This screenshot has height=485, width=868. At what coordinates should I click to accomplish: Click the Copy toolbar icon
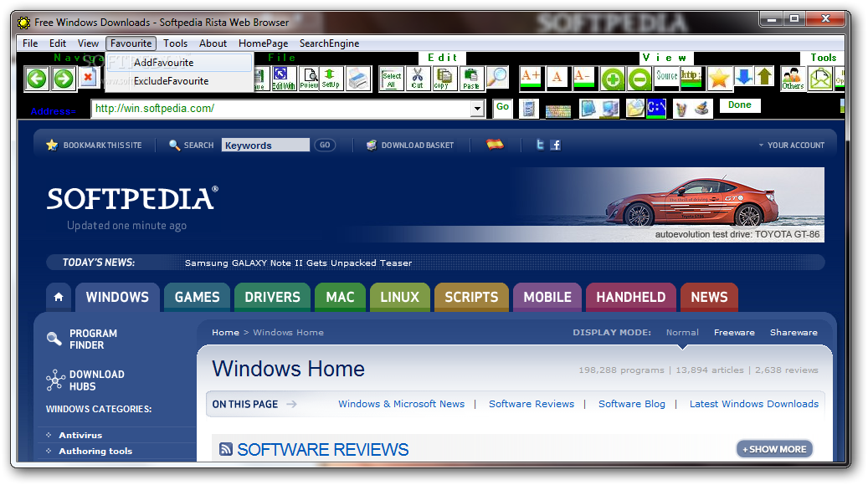pos(444,79)
